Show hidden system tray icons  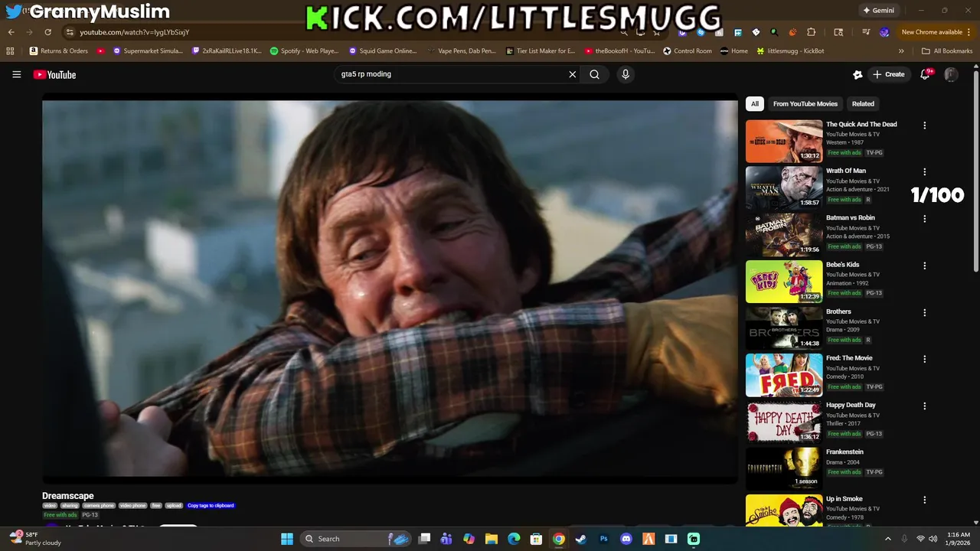(x=887, y=539)
